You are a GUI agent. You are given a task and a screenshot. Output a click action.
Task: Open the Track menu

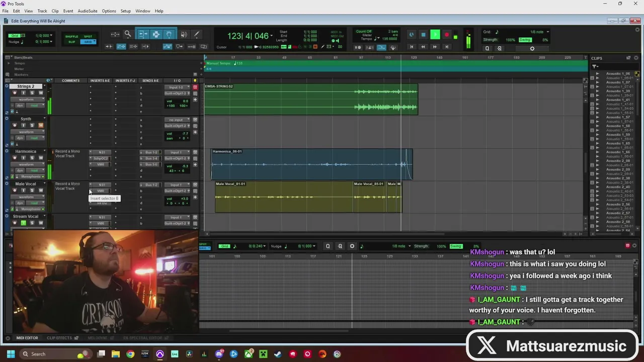click(x=42, y=11)
